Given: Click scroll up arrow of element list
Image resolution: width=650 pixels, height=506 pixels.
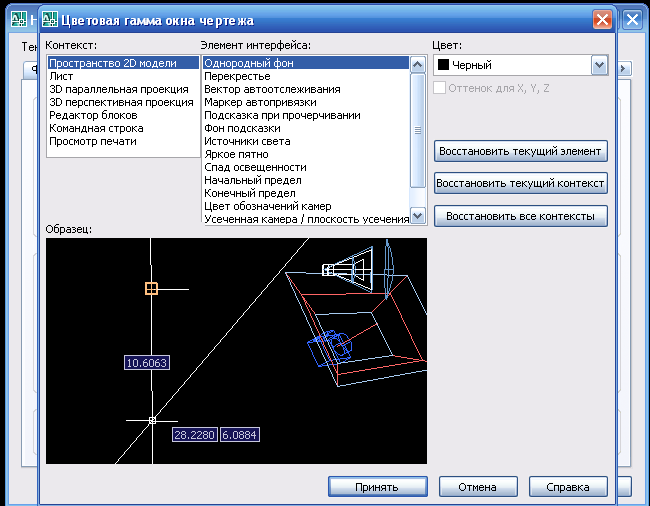Looking at the screenshot, I should point(418,65).
